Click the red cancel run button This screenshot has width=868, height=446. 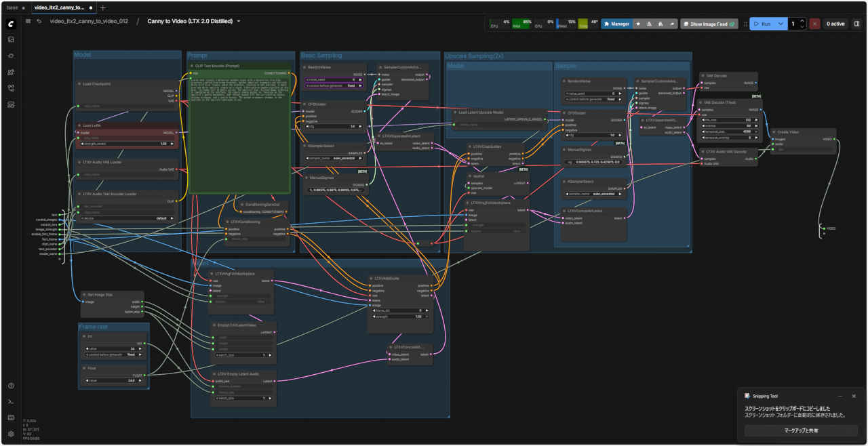[814, 24]
